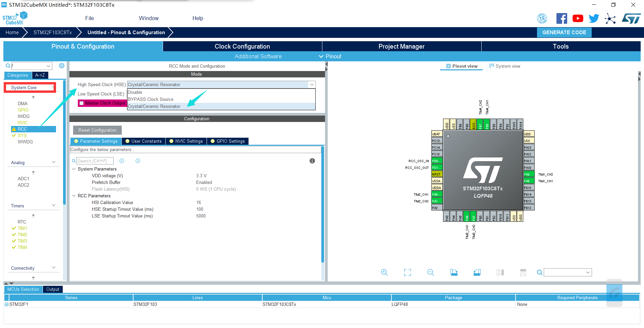The image size is (644, 328).
Task: Open the categories settings gear
Action: (x=62, y=66)
